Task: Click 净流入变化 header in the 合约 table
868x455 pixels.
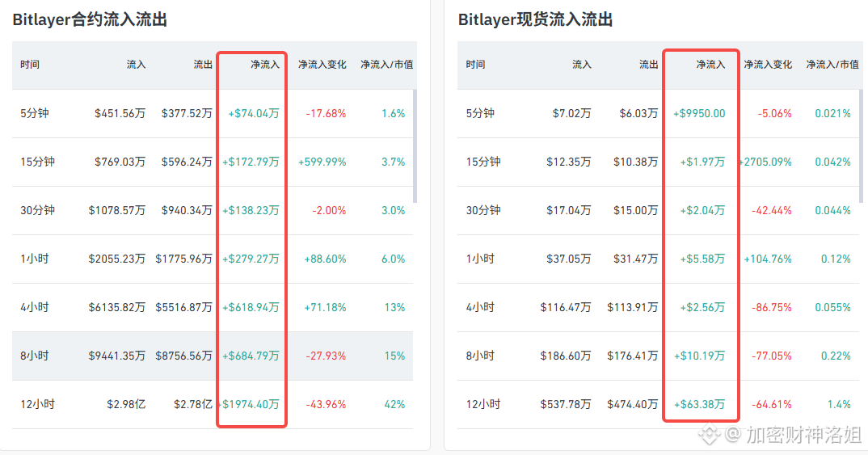Action: (322, 65)
